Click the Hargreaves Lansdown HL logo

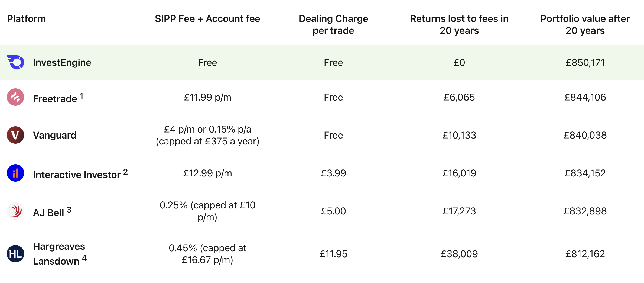(x=15, y=254)
